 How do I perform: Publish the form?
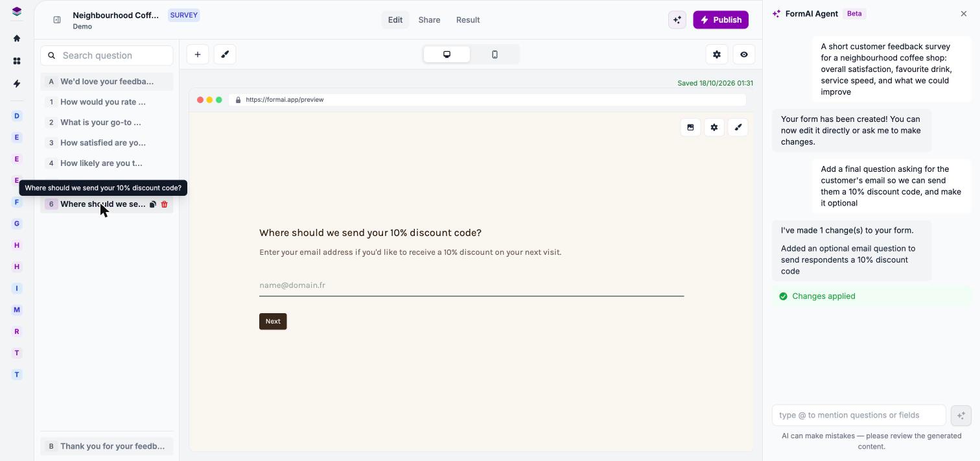tap(721, 20)
